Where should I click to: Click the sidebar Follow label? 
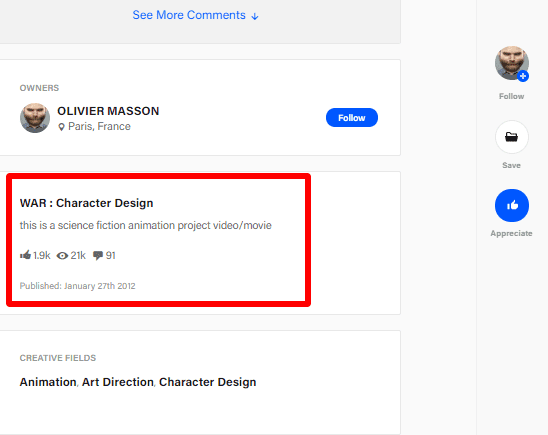[511, 96]
